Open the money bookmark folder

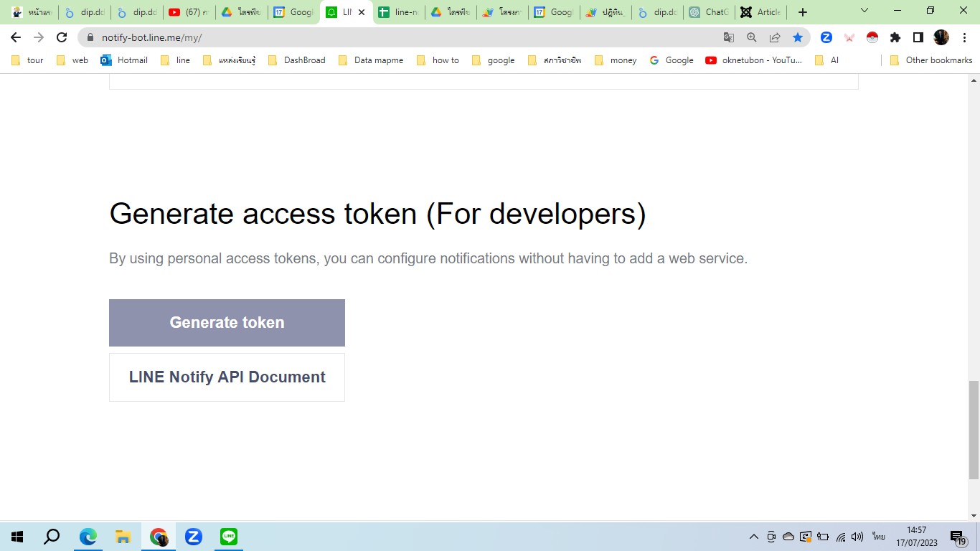[616, 60]
